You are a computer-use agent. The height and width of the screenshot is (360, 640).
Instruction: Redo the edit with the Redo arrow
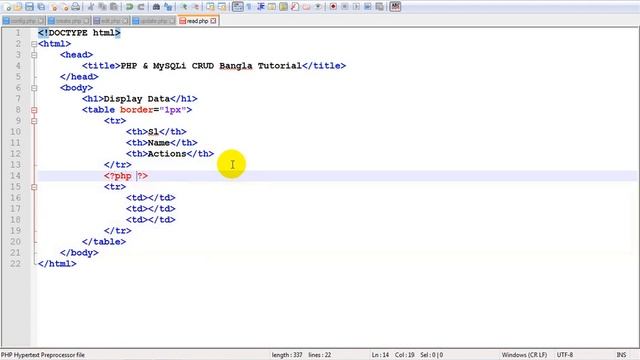pos(141,7)
